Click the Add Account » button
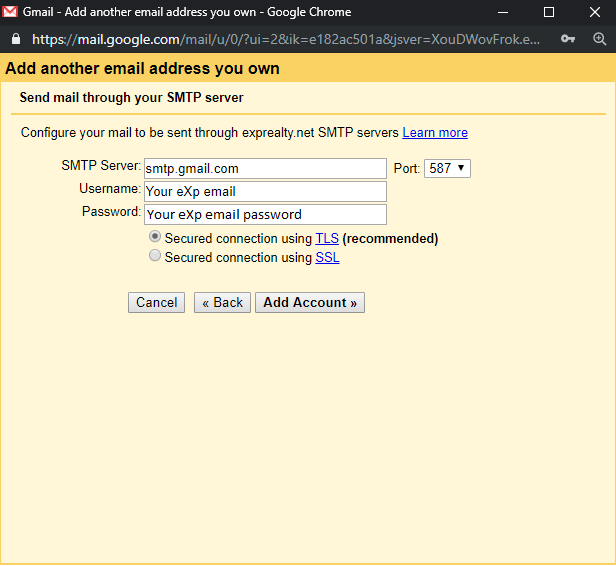This screenshot has width=616, height=566. (x=310, y=302)
